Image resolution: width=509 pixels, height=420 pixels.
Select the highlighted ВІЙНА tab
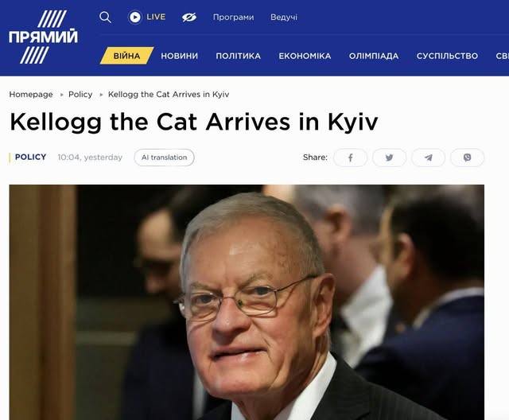click(x=126, y=56)
